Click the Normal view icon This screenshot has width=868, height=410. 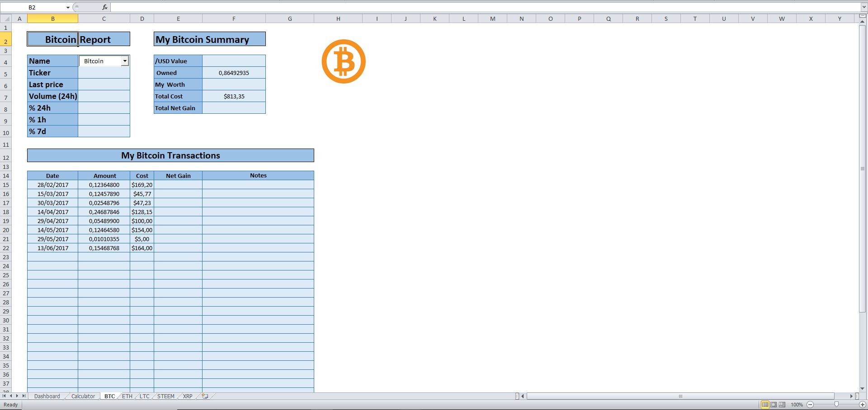[x=765, y=405]
